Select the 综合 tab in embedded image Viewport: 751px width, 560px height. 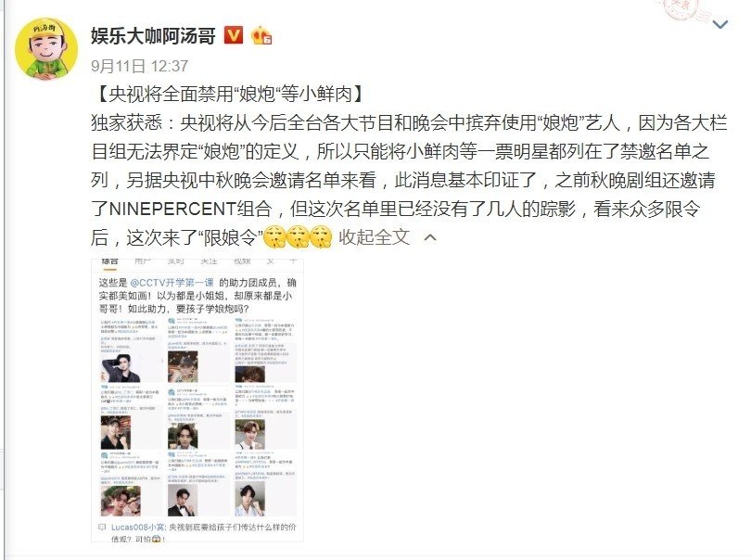point(110,261)
